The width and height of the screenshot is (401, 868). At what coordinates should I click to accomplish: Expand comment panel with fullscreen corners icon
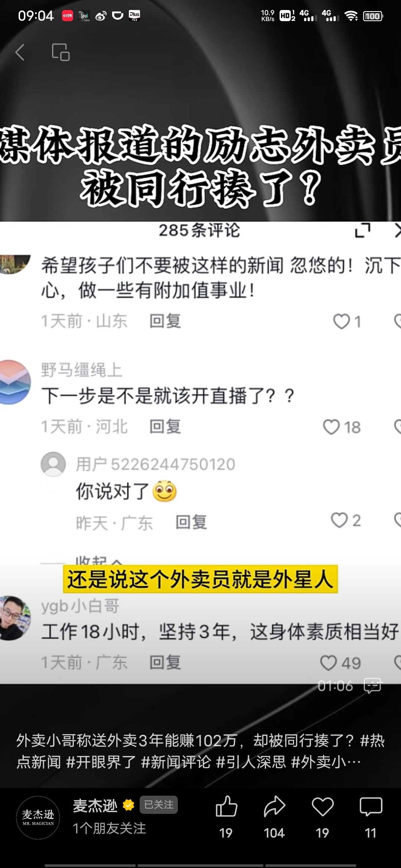pyautogui.click(x=363, y=230)
